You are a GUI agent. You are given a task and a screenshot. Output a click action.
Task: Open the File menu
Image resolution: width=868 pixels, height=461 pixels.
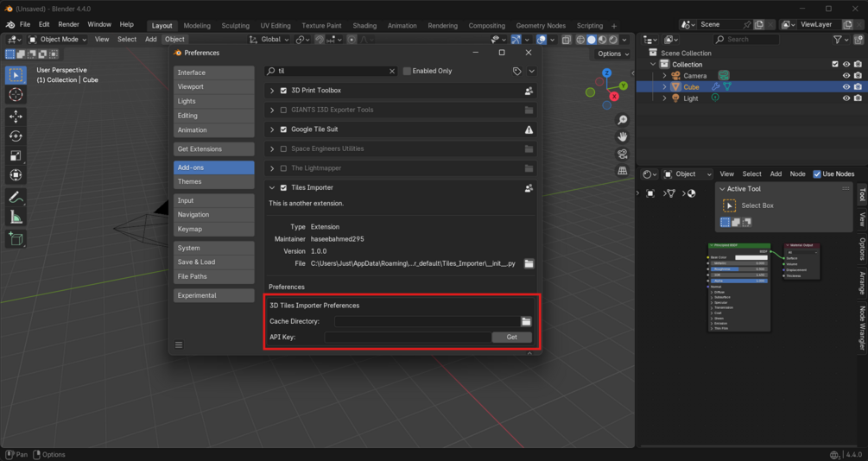(x=25, y=25)
